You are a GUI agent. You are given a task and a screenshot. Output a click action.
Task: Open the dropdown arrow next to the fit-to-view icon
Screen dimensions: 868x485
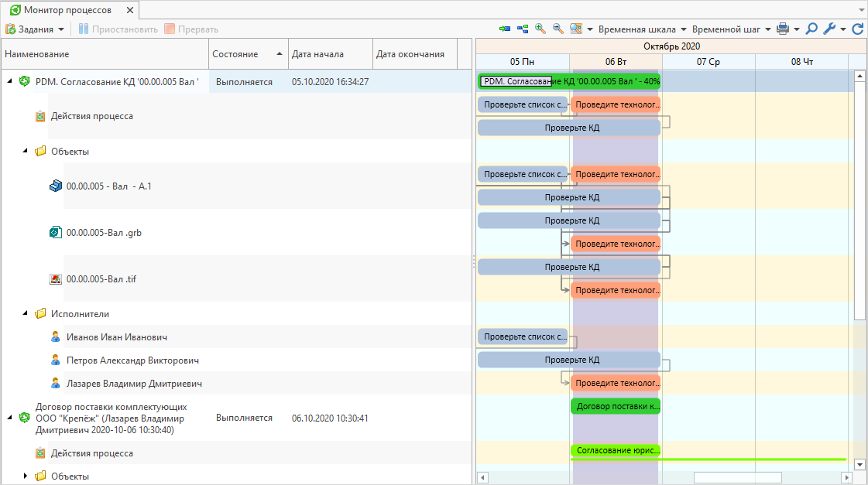click(x=589, y=29)
